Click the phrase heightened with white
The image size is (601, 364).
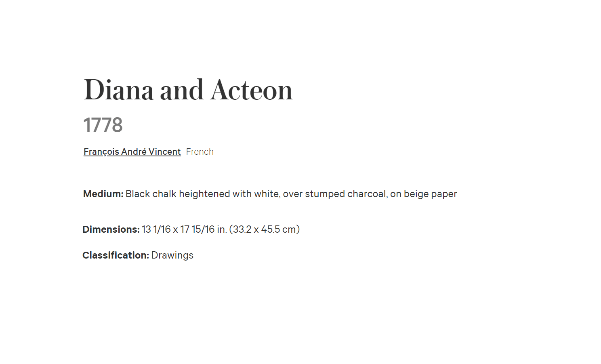pyautogui.click(x=229, y=194)
